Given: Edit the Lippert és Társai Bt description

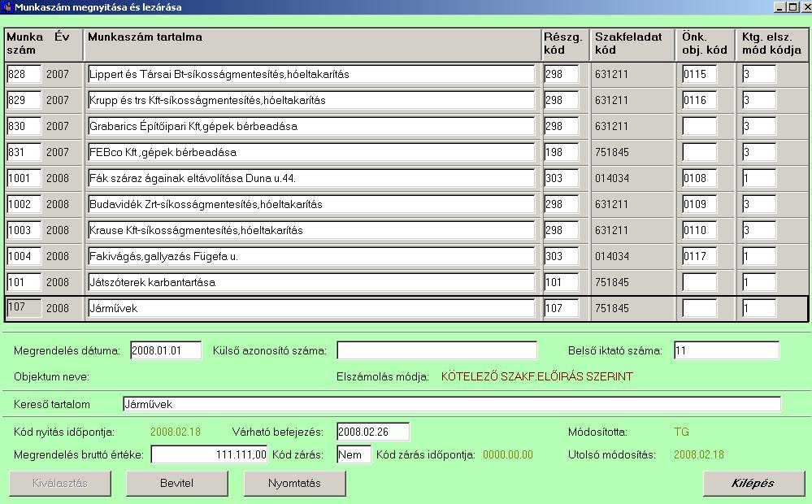Looking at the screenshot, I should tap(311, 74).
